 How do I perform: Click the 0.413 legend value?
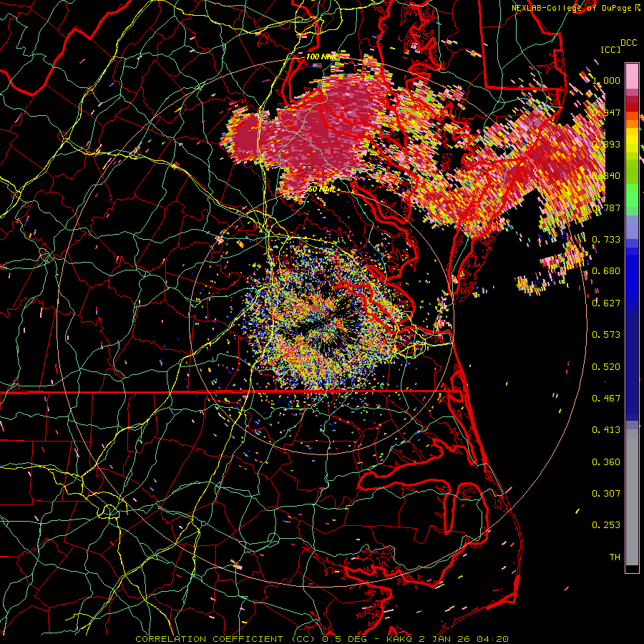pyautogui.click(x=606, y=430)
